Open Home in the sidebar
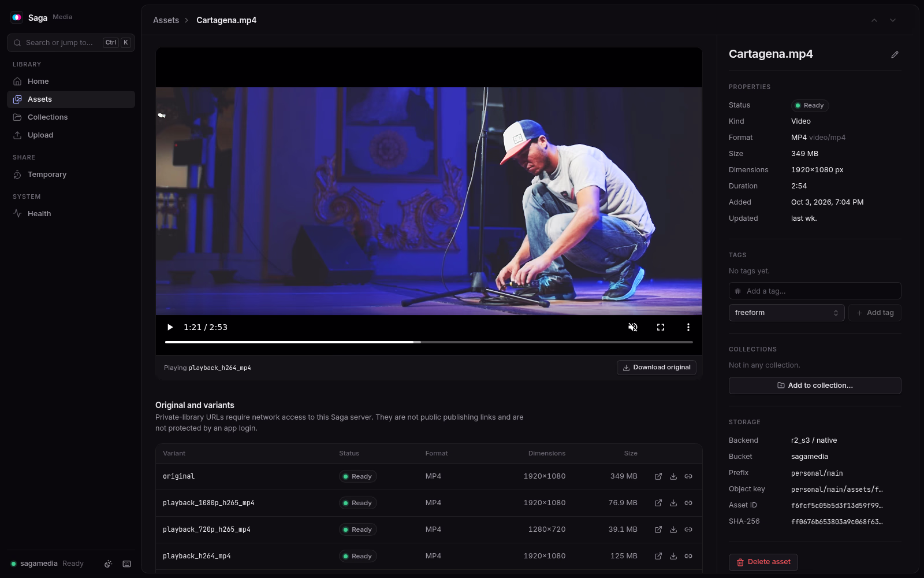This screenshot has width=924, height=578. 71,81
